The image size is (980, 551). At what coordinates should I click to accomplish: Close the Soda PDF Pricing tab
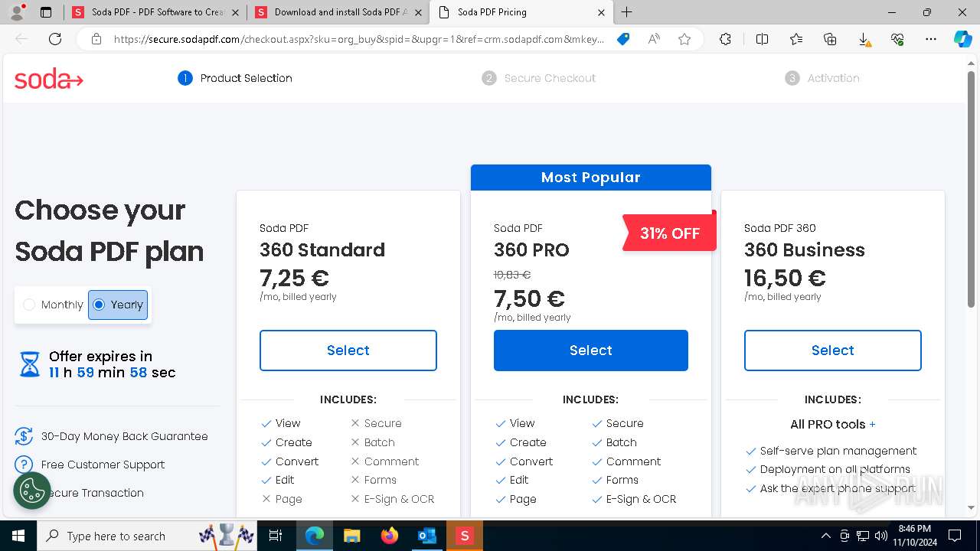point(601,12)
